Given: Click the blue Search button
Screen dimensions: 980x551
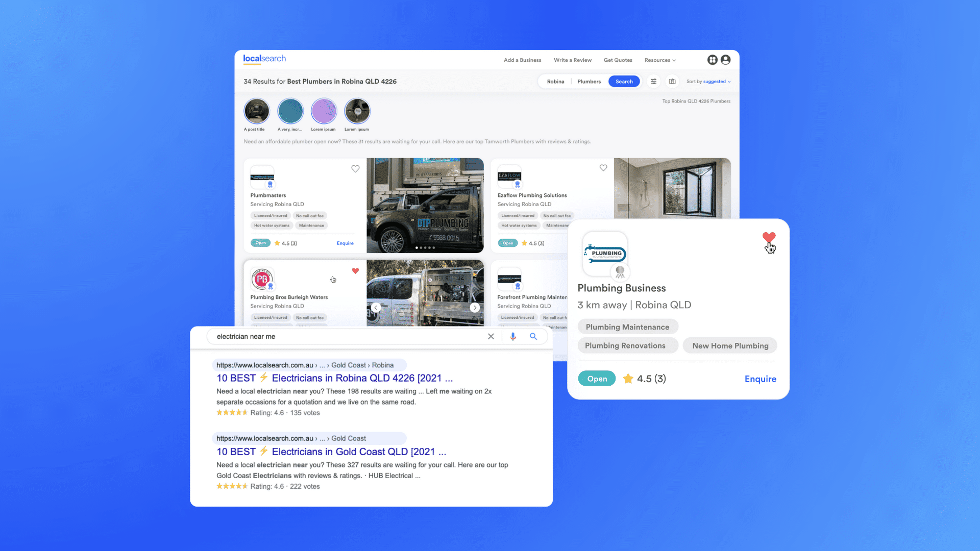Looking at the screenshot, I should [x=624, y=82].
